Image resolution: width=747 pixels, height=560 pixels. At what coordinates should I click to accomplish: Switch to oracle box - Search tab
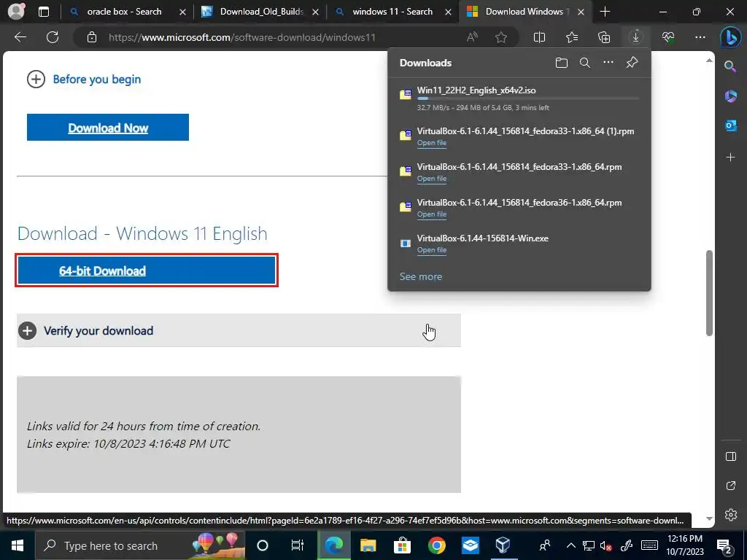click(x=124, y=12)
